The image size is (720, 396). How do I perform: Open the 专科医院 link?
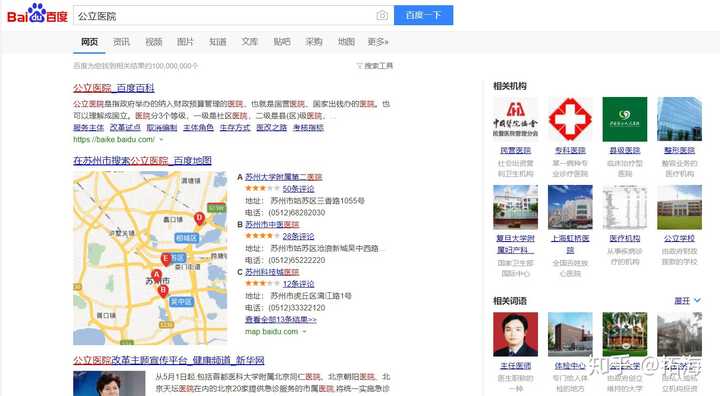point(570,150)
